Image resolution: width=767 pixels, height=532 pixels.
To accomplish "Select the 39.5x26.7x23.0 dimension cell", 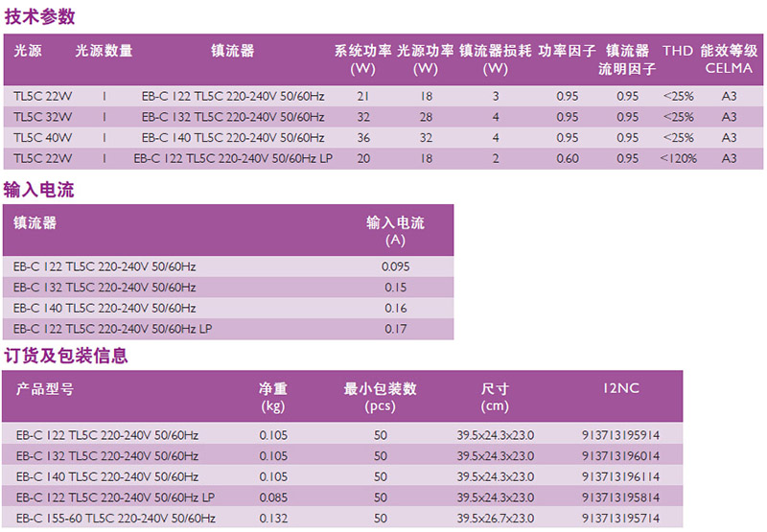I will pyautogui.click(x=495, y=519).
